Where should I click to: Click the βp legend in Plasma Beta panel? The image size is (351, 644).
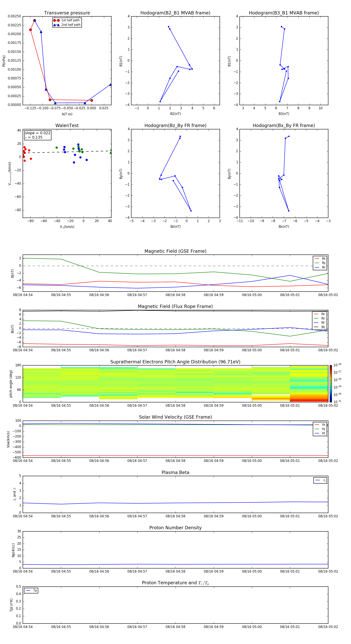320,480
